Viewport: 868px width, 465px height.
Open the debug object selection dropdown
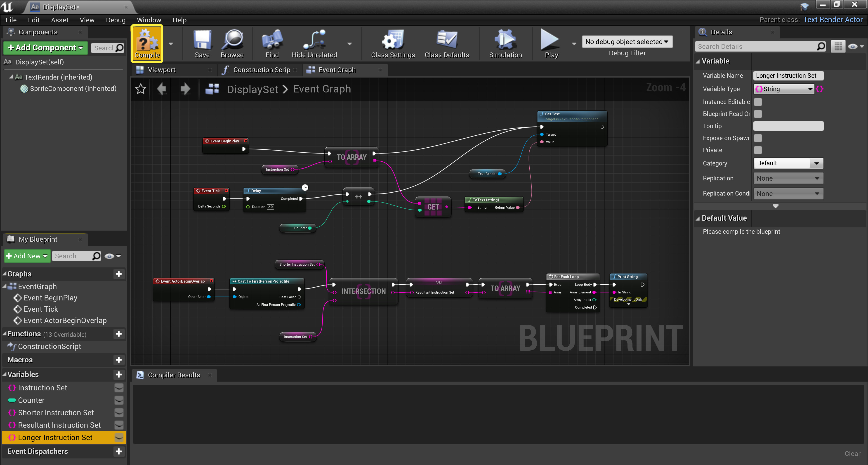(627, 42)
